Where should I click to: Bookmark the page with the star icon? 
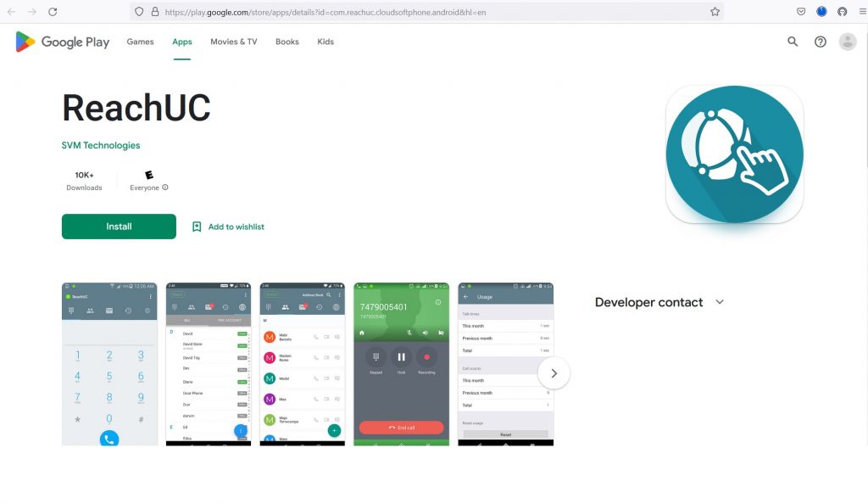[715, 12]
